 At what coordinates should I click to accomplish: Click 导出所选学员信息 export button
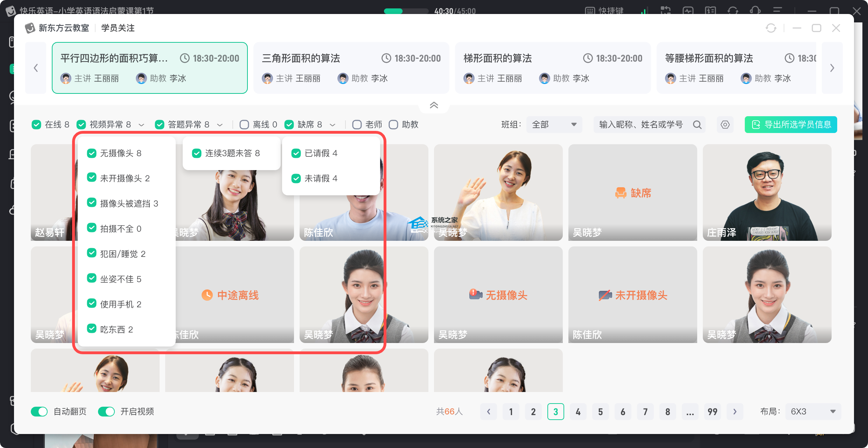point(791,125)
